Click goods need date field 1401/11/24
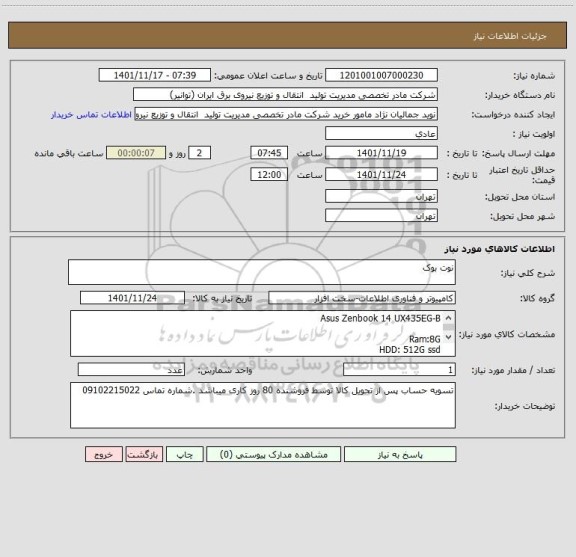This screenshot has height=557, width=576. click(x=132, y=298)
